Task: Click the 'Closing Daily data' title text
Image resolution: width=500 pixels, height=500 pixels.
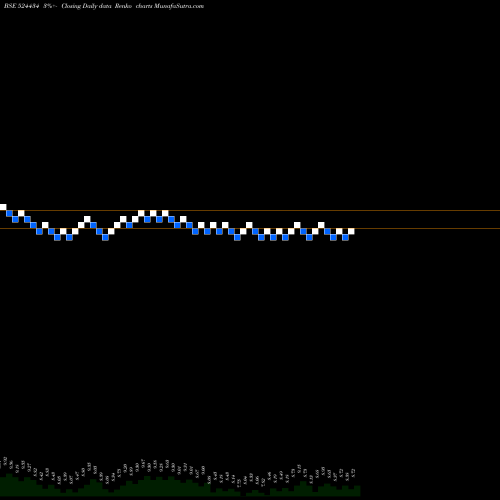Action: click(x=86, y=6)
